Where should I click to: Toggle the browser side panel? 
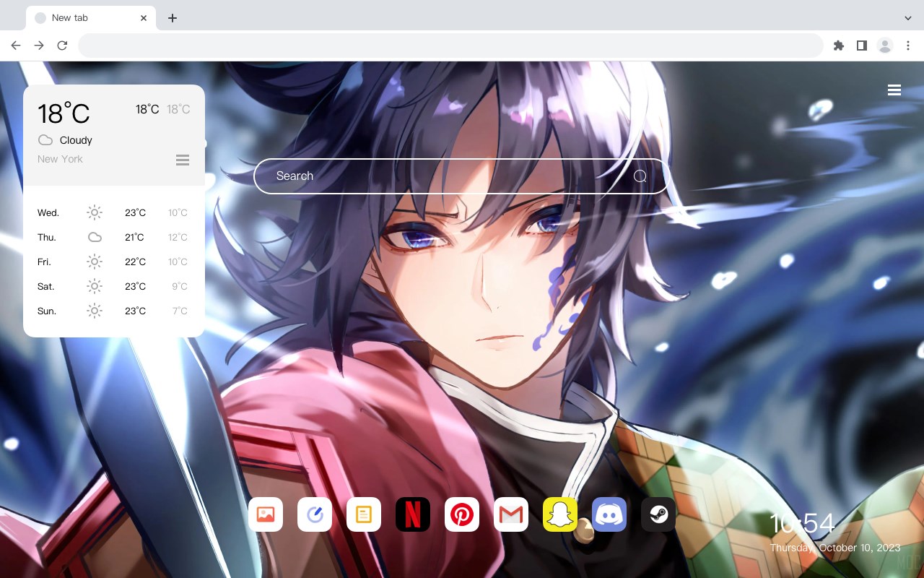coord(861,46)
